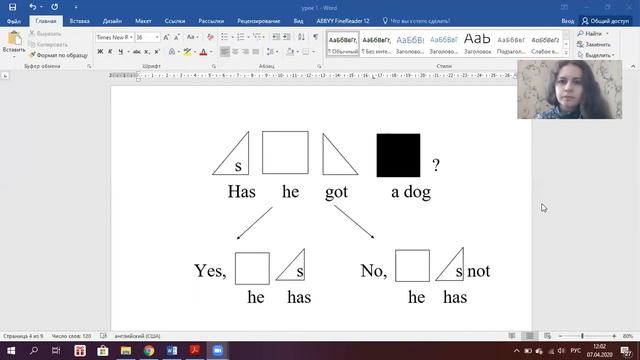This screenshot has width=640, height=360.
Task: Click the word count (Число слов) in status bar
Action: tap(71, 336)
